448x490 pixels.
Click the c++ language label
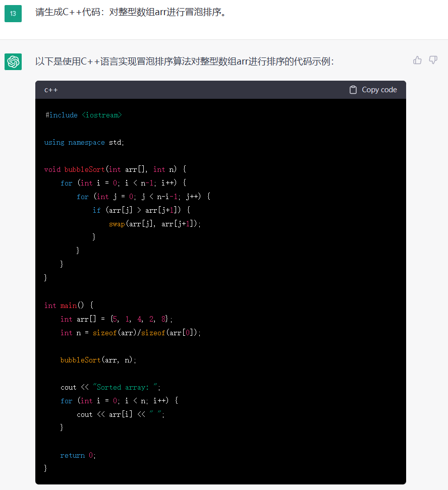coord(51,90)
